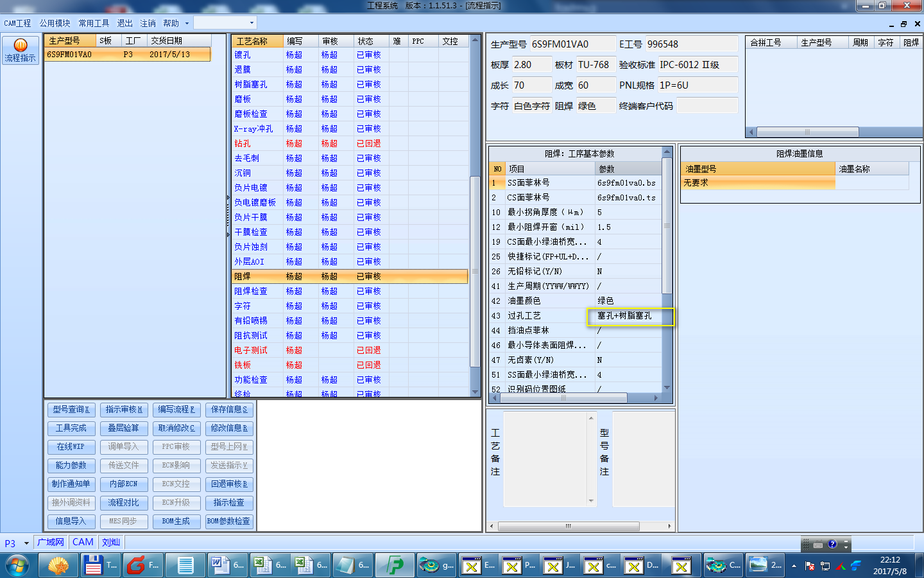Open the network tray icon

pos(825,566)
